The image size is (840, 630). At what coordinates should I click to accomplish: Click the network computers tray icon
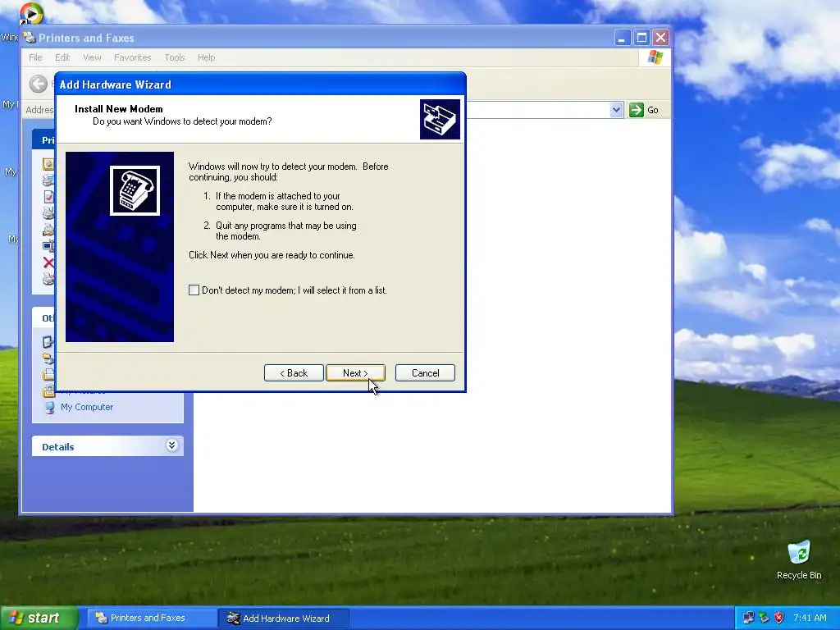tap(749, 618)
